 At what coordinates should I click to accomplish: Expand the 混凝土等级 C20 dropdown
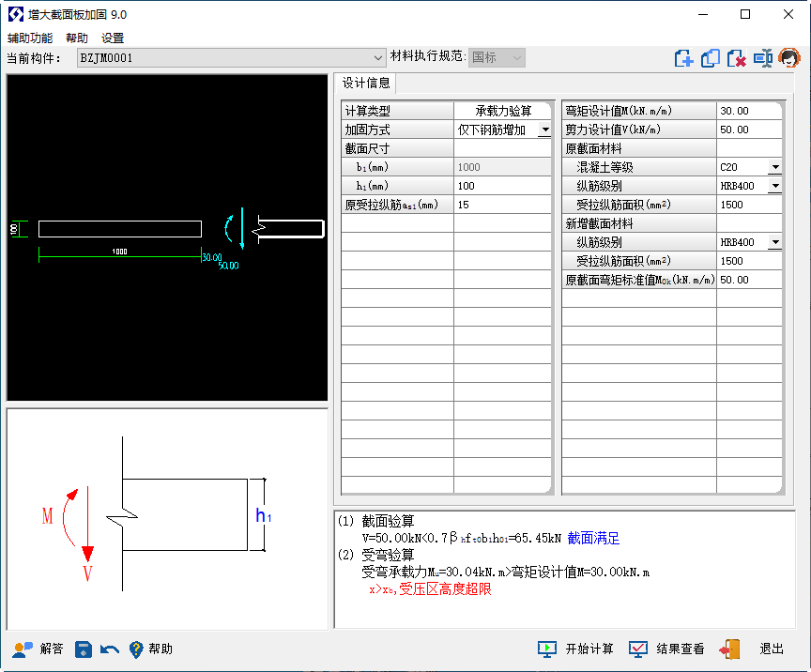pos(774,168)
